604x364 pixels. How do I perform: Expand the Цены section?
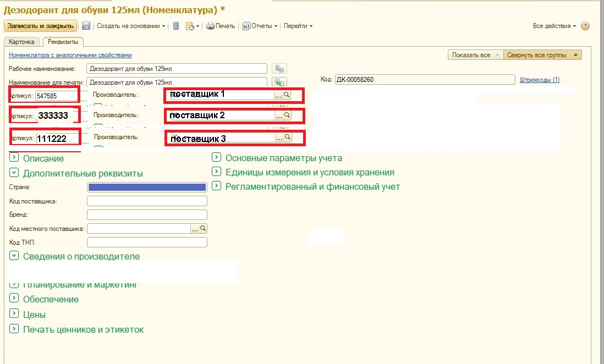coord(14,315)
